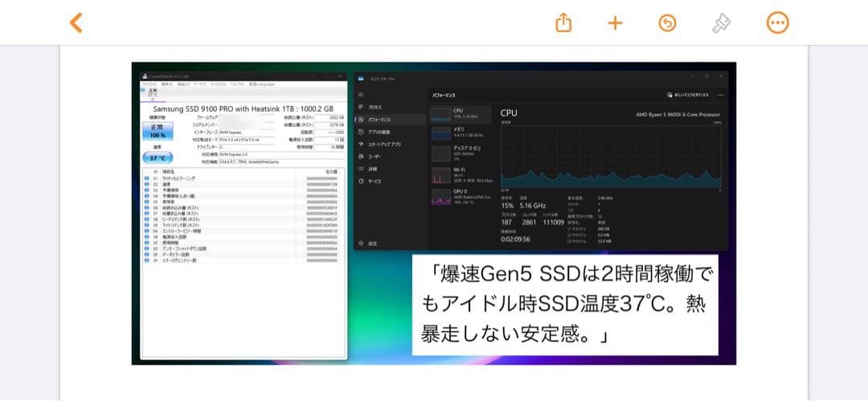
Task: Select プロセス in Task Manager sidebar
Action: tap(375, 107)
